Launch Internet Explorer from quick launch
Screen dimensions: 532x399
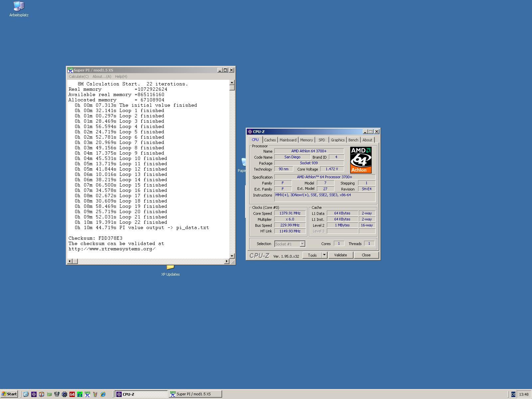(x=103, y=394)
